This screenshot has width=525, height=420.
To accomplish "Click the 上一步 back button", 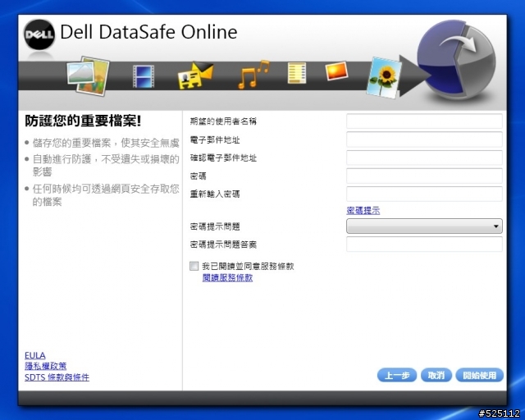I will pos(397,375).
